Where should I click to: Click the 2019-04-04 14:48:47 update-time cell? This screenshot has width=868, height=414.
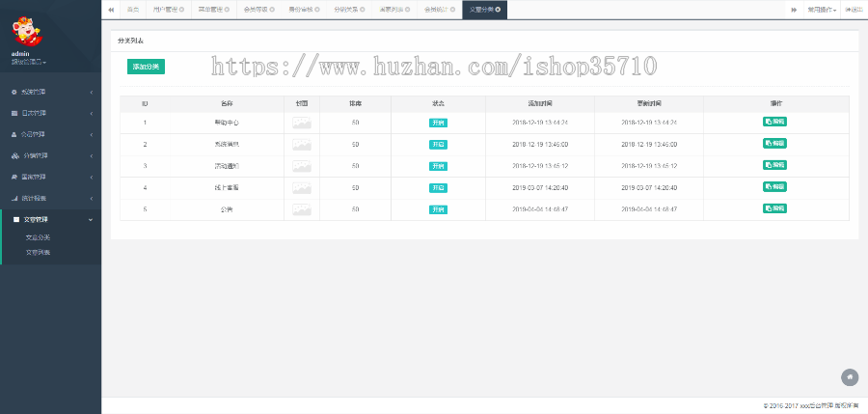pos(649,209)
